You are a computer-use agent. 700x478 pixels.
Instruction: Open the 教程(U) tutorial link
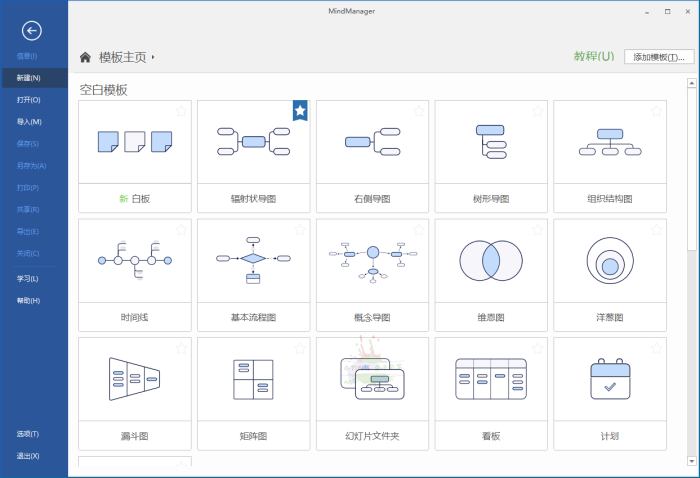point(594,56)
